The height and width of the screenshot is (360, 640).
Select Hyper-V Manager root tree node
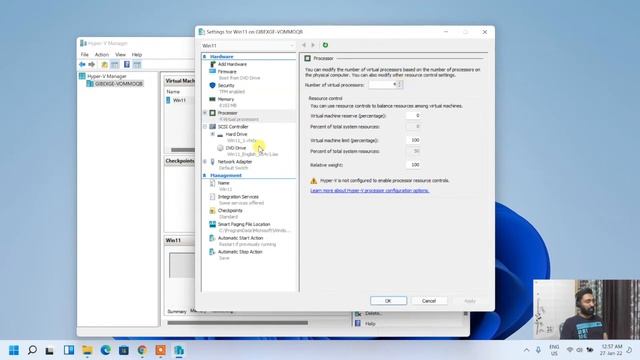107,76
